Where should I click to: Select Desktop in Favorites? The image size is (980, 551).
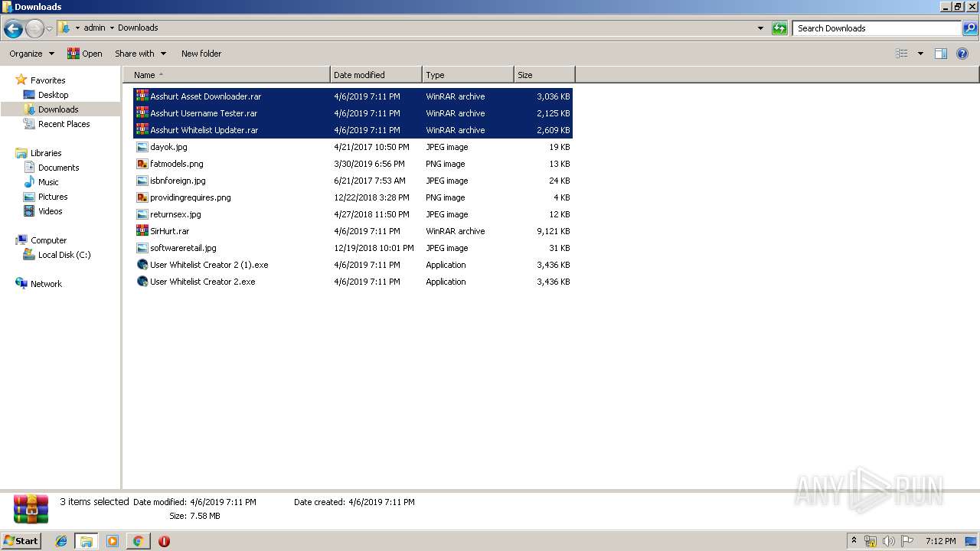(53, 95)
